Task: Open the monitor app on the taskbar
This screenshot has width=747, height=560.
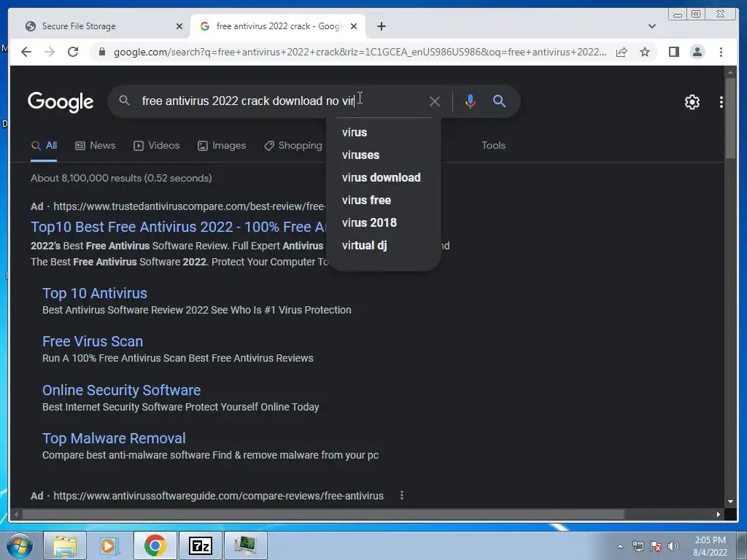Action: (x=245, y=545)
